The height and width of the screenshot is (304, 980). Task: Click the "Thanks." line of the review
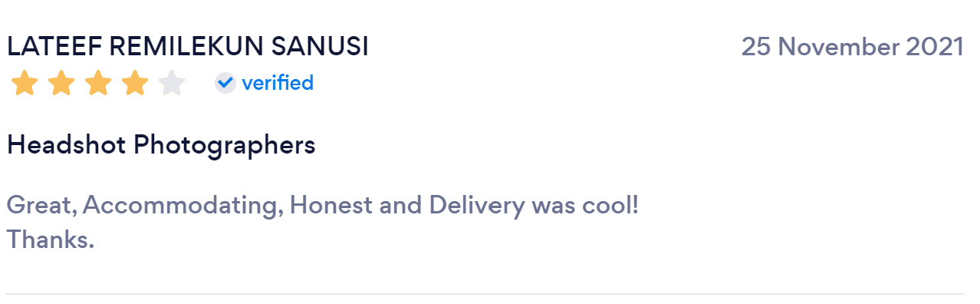tap(51, 240)
